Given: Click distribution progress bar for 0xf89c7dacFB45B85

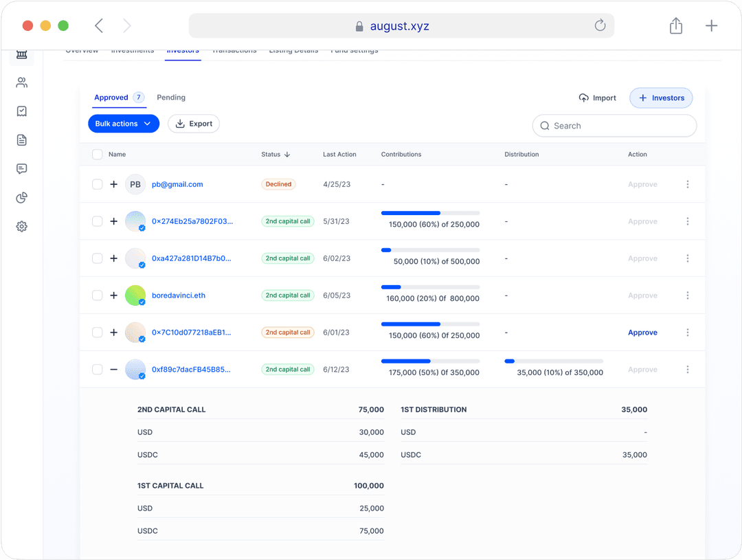Looking at the screenshot, I should pyautogui.click(x=554, y=361).
